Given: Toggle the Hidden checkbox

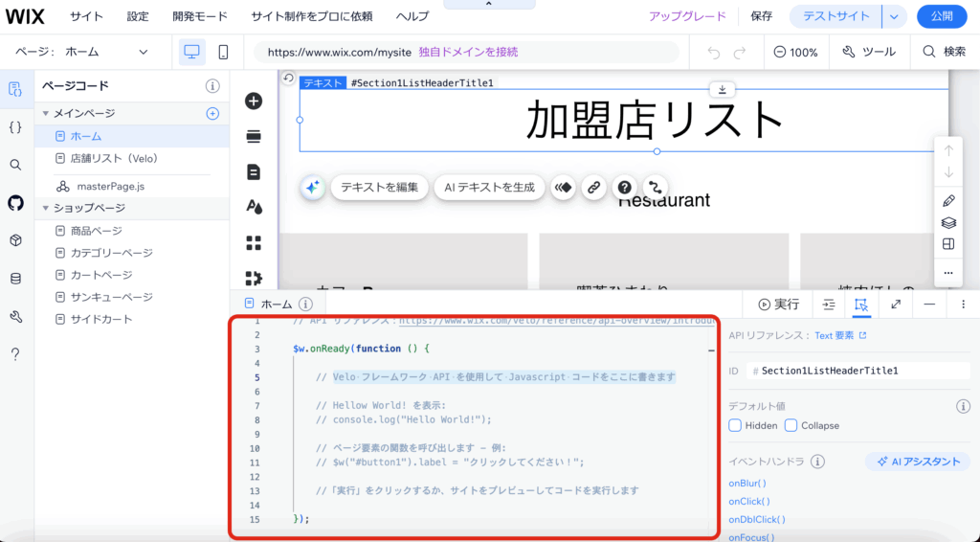Looking at the screenshot, I should pyautogui.click(x=735, y=426).
